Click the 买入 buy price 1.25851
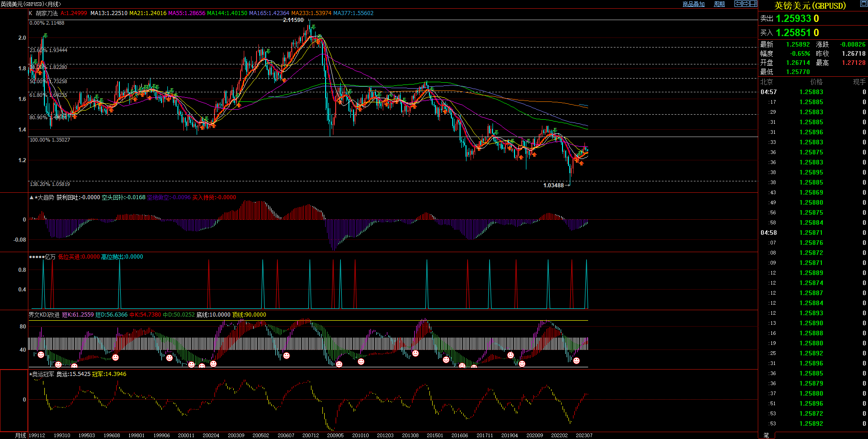This screenshot has width=868, height=439. click(793, 33)
